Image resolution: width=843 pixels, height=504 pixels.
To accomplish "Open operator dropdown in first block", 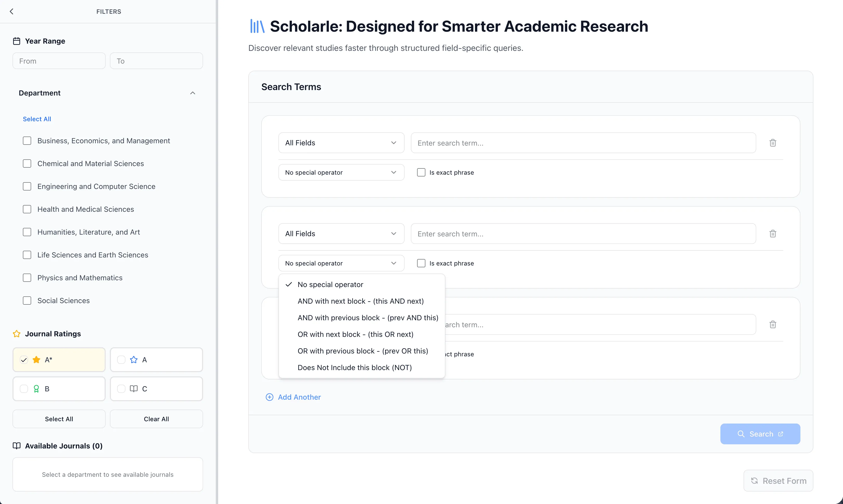I will [x=341, y=173].
